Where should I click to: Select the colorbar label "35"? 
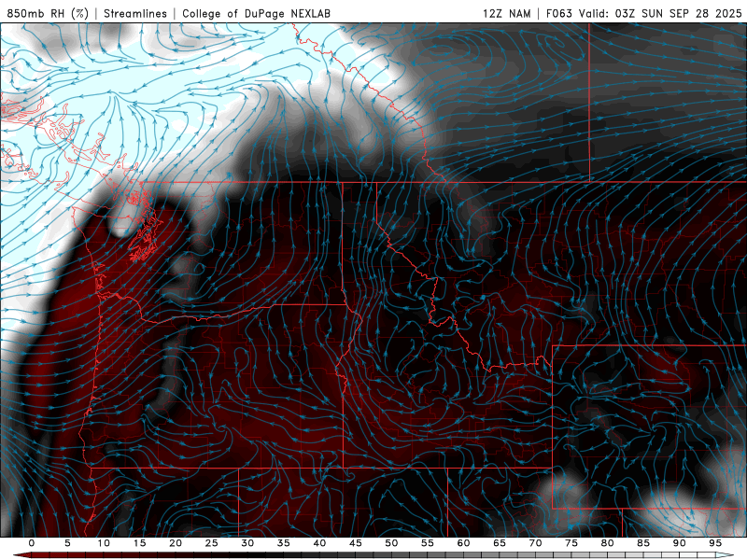(284, 543)
